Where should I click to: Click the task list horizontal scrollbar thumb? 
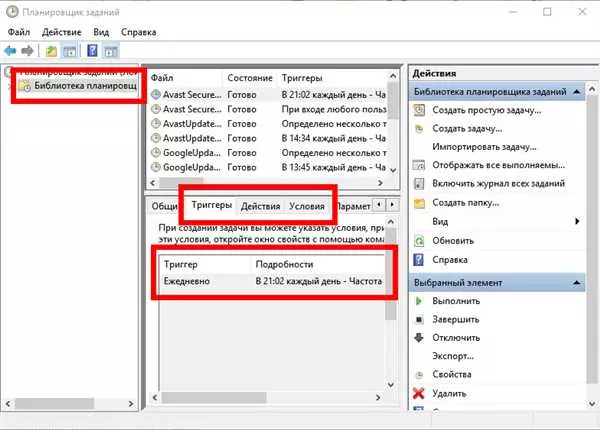coord(181,183)
